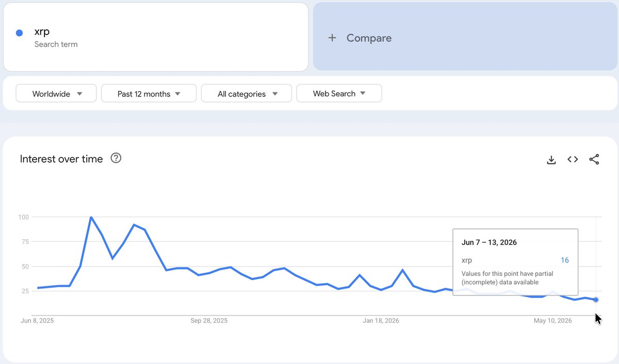
Task: Click the blue dot beside xrp term
Action: [x=19, y=33]
